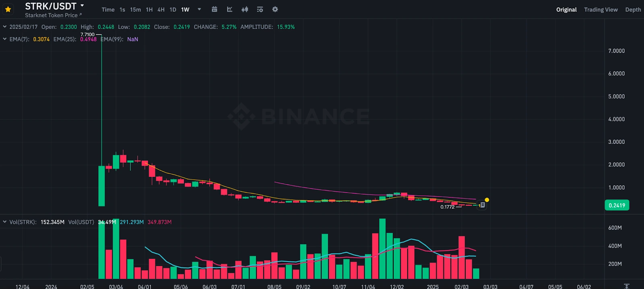Switch to the 1H interval
This screenshot has width=644, height=289.
pos(149,10)
